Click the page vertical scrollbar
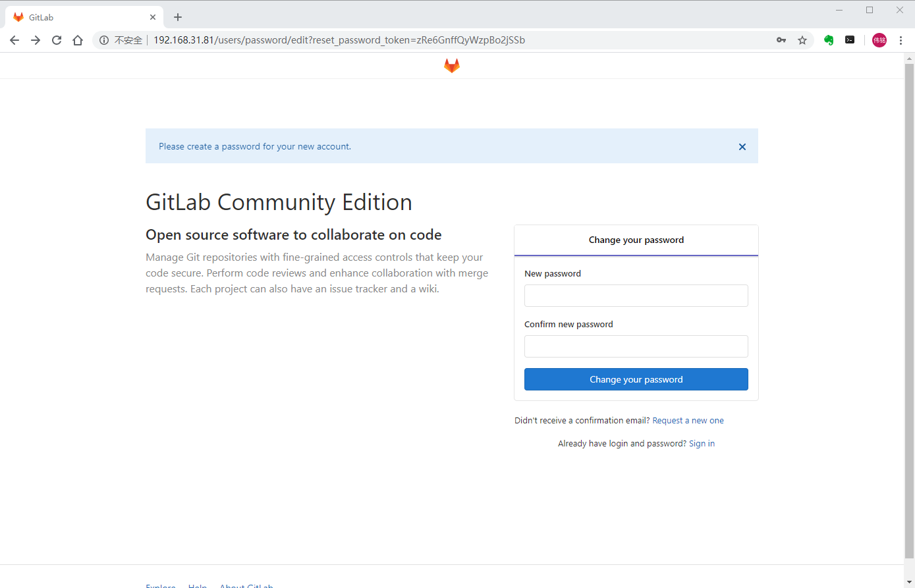915x588 pixels. click(909, 309)
